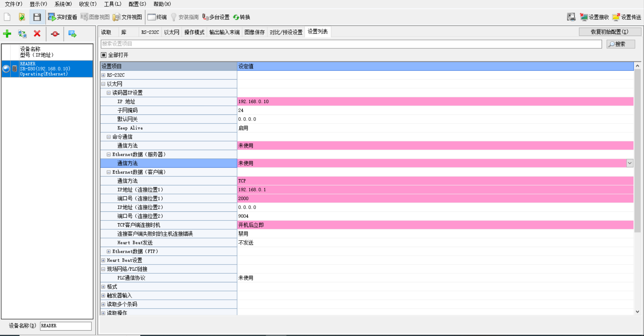Screen dimensions: 644x336
Task: Expand the Ethernet数据（FTP） node
Action: (x=108, y=251)
